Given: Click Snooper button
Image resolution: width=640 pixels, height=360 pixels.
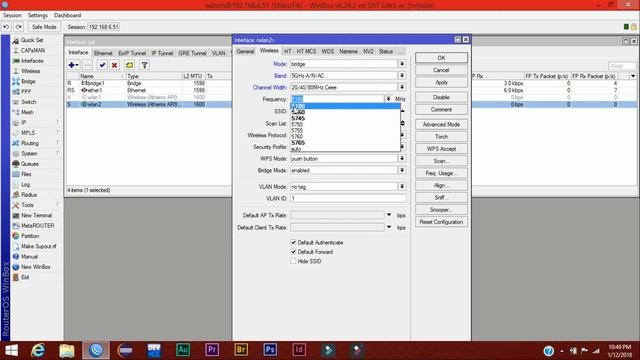Looking at the screenshot, I should click(x=441, y=210).
